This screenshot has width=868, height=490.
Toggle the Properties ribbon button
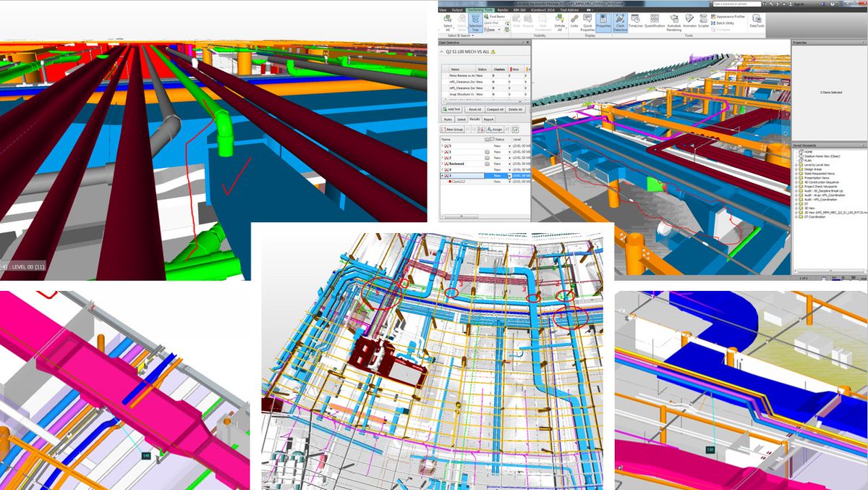point(603,22)
